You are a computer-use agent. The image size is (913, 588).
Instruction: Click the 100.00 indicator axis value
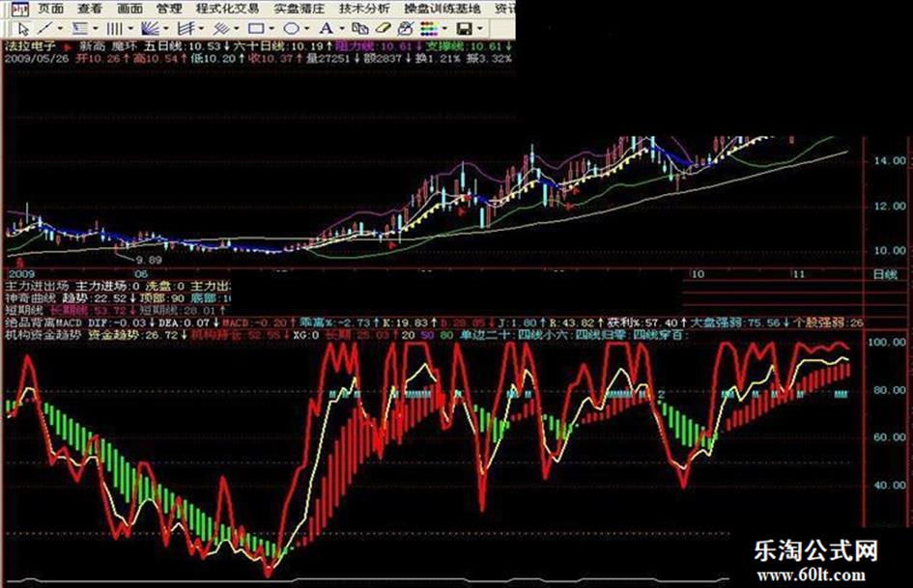887,343
